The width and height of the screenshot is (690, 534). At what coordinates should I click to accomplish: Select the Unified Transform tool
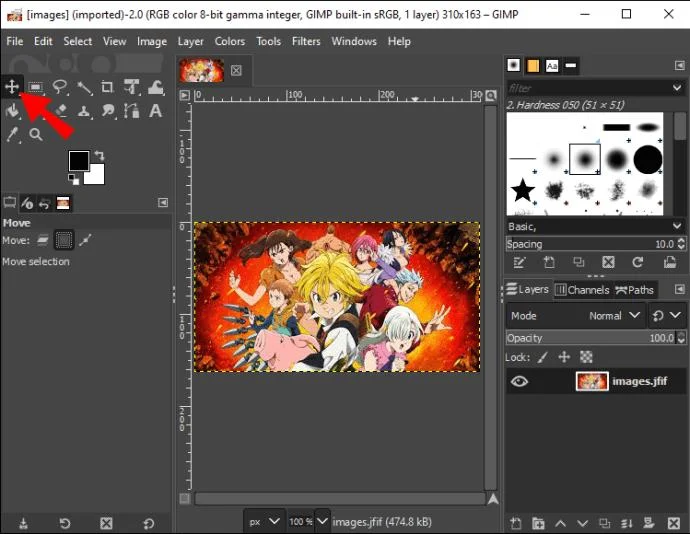(x=131, y=87)
